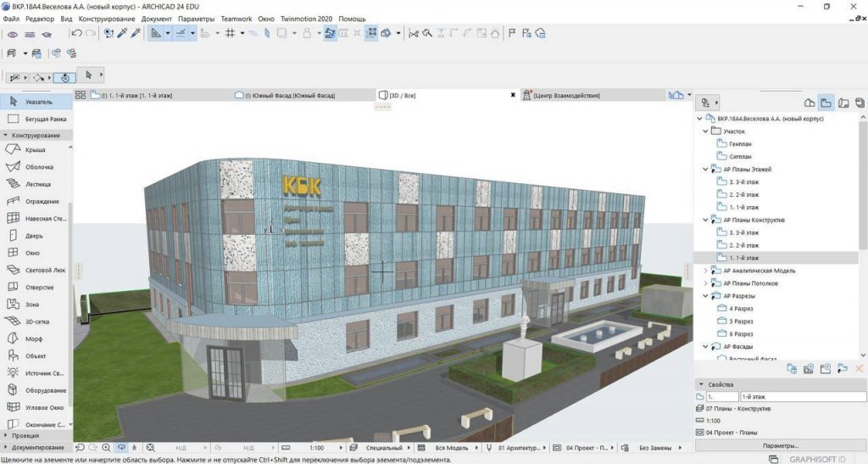Open the Конструирование menu
Image resolution: width=868 pixels, height=464 pixels.
tap(105, 18)
